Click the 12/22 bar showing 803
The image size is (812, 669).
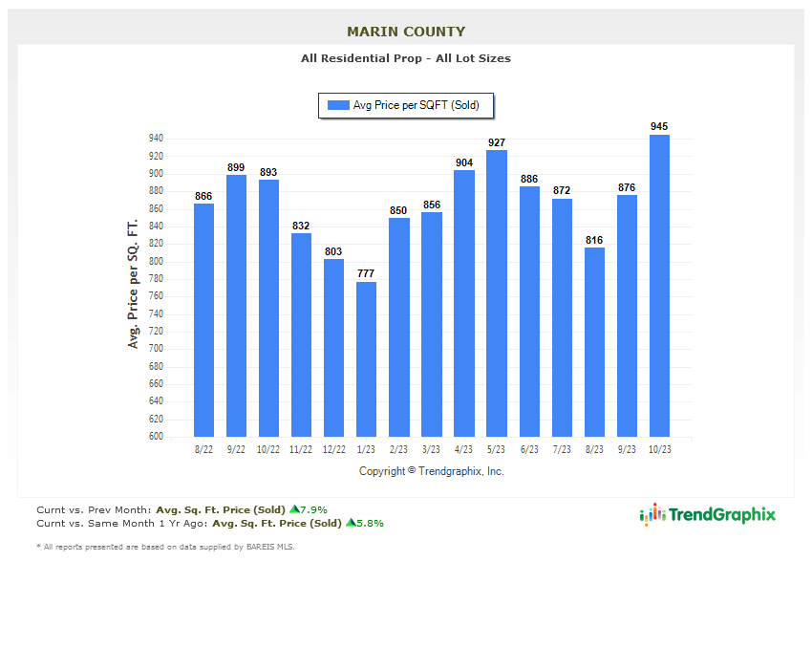pyautogui.click(x=333, y=348)
